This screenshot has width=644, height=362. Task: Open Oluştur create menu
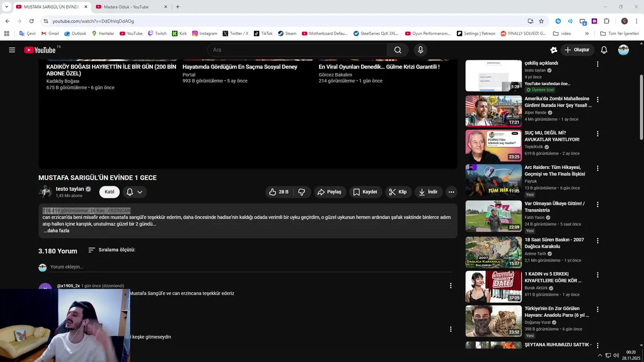[577, 50]
